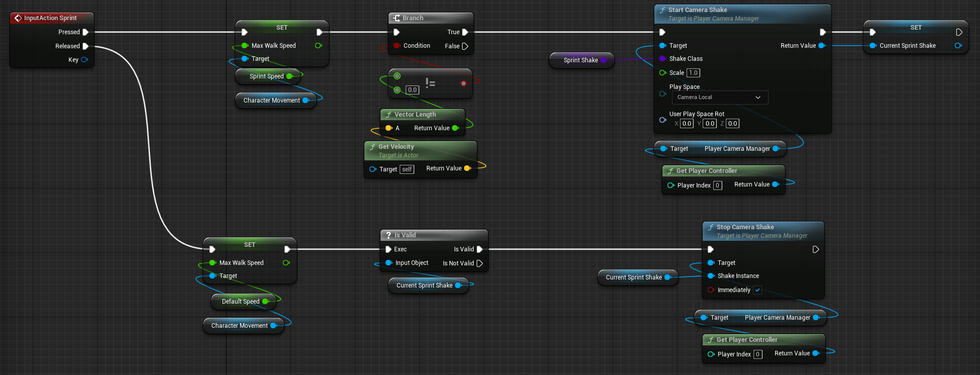Select the Sprint Shake variable node
Screen dimensions: 980x375
580,60
